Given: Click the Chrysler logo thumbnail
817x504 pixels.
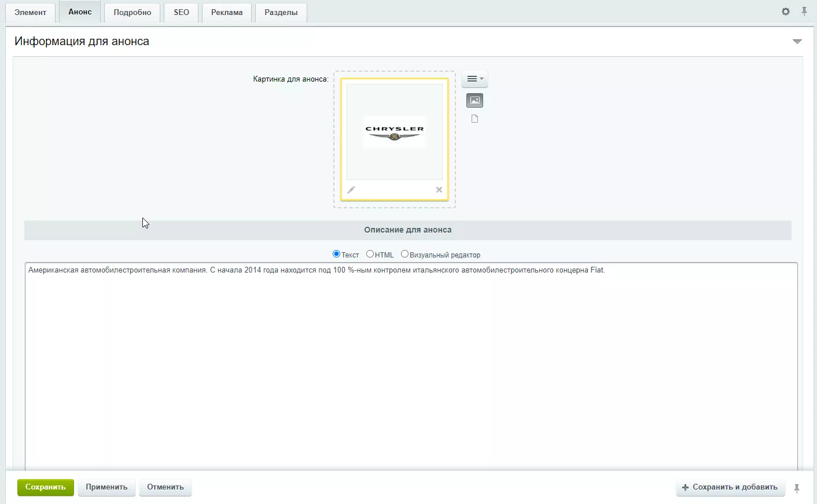Looking at the screenshot, I should coord(395,132).
